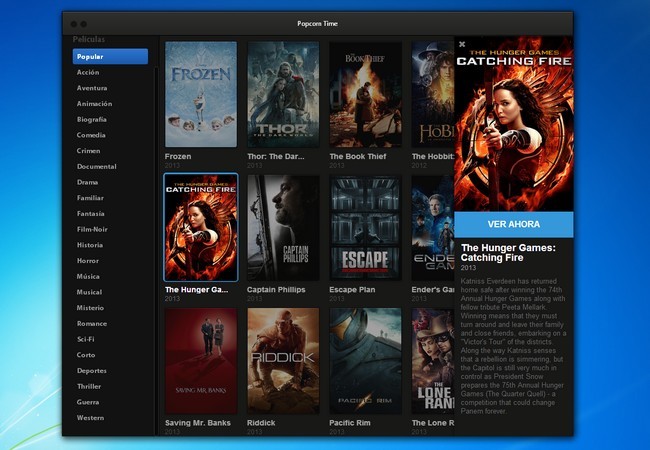650x450 pixels.
Task: Open the Musical genre
Action: [89, 292]
